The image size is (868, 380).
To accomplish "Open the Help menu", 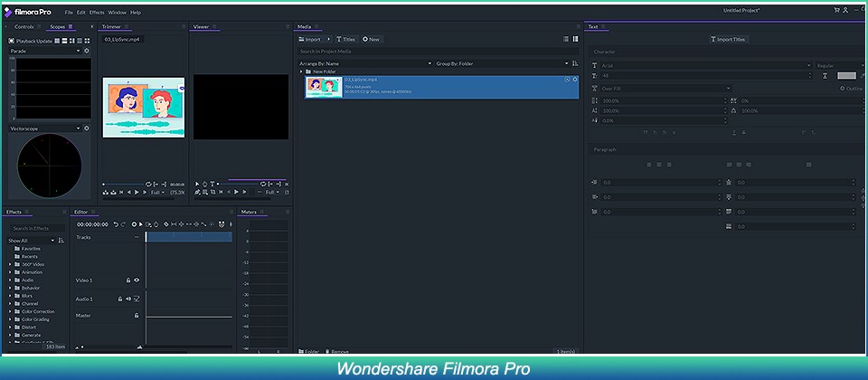I will coord(136,12).
